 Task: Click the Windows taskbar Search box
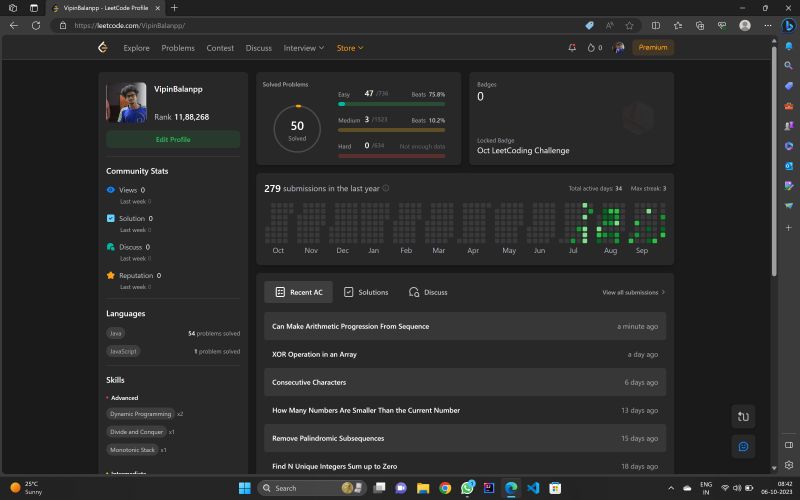(312, 488)
